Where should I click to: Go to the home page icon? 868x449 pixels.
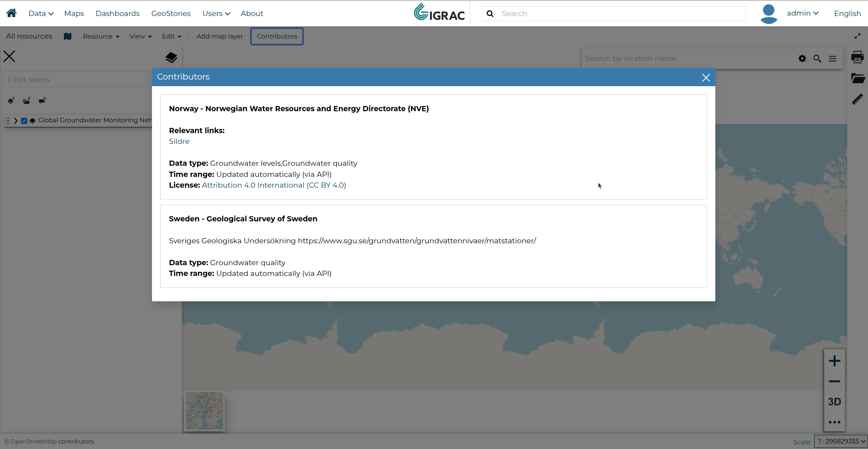11,13
